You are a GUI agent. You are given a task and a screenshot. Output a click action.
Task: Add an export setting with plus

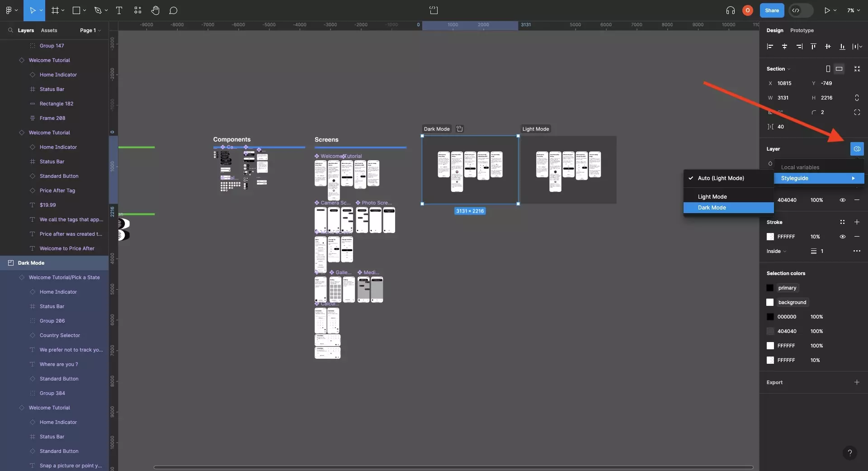(857, 382)
